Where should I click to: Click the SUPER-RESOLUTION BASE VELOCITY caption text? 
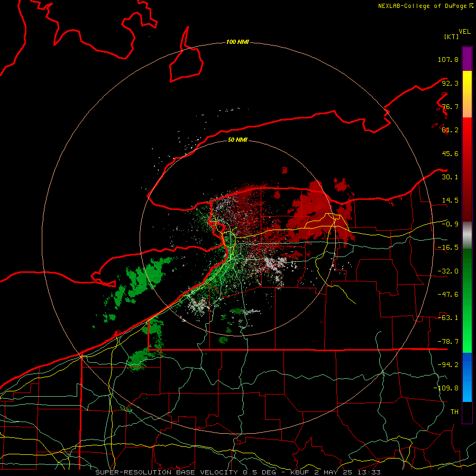click(167, 472)
